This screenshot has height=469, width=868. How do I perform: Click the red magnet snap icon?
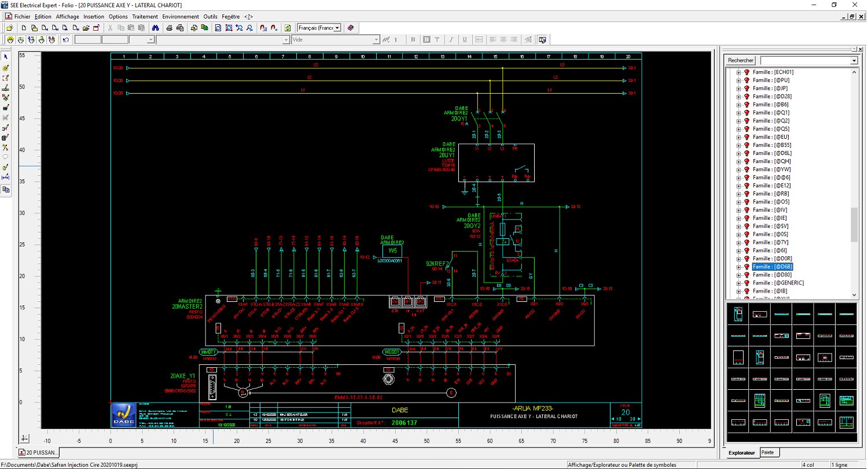click(x=263, y=28)
